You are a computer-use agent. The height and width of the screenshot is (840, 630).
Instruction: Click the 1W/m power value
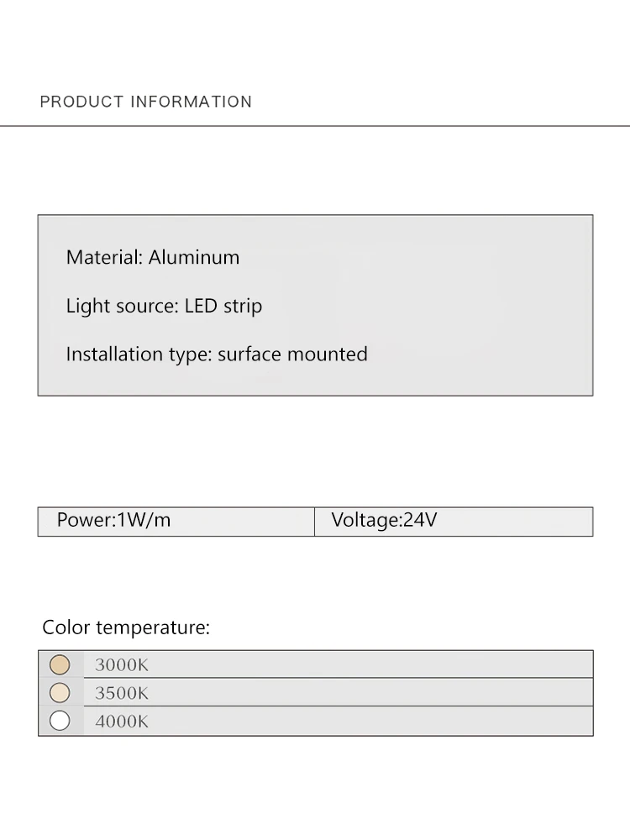pyautogui.click(x=144, y=520)
